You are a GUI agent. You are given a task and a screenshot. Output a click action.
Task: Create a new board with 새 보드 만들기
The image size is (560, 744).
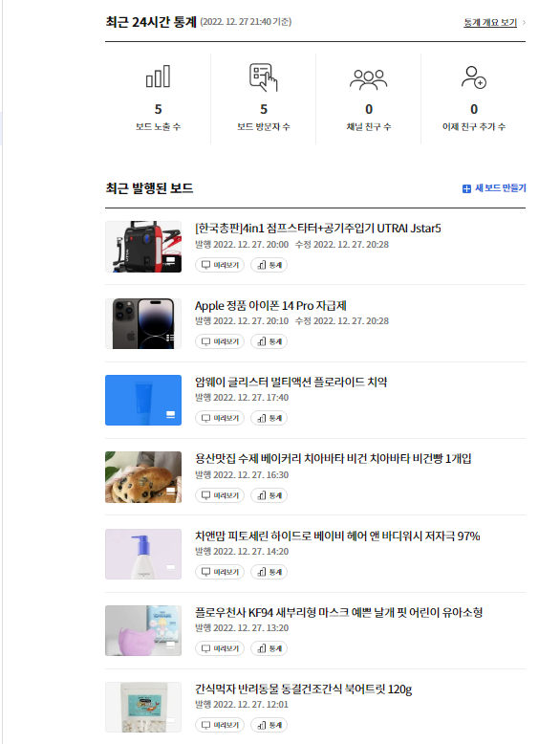click(x=494, y=188)
